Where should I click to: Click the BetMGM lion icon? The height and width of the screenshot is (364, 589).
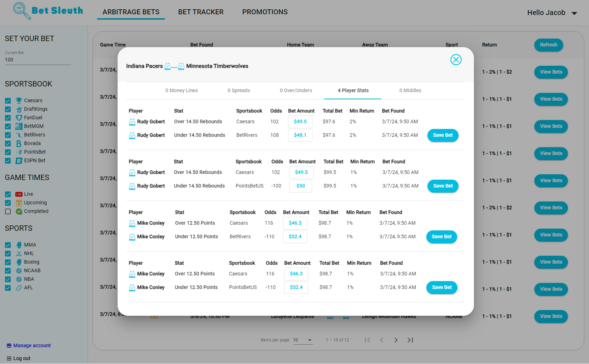(19, 126)
